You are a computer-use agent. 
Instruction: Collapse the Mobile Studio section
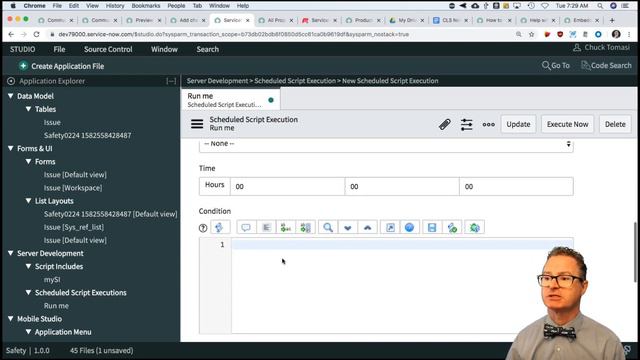point(11,318)
